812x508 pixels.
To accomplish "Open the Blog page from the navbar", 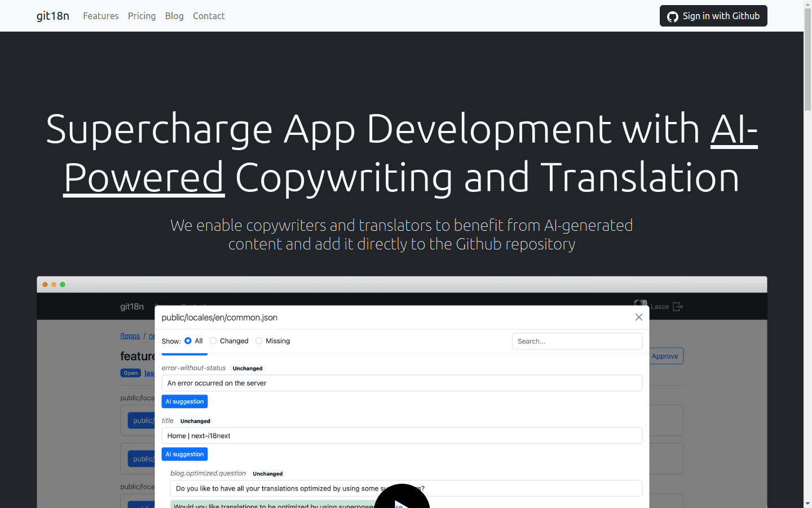I will (x=174, y=16).
